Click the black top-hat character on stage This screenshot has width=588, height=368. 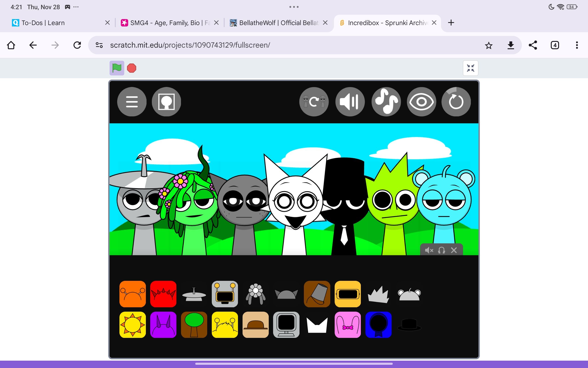pyautogui.click(x=344, y=207)
